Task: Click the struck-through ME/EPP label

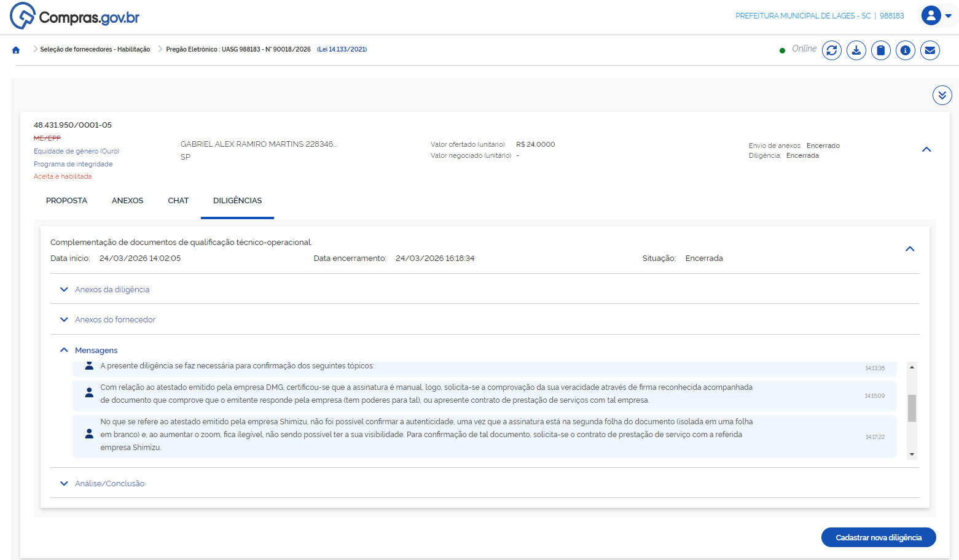Action: pos(47,138)
